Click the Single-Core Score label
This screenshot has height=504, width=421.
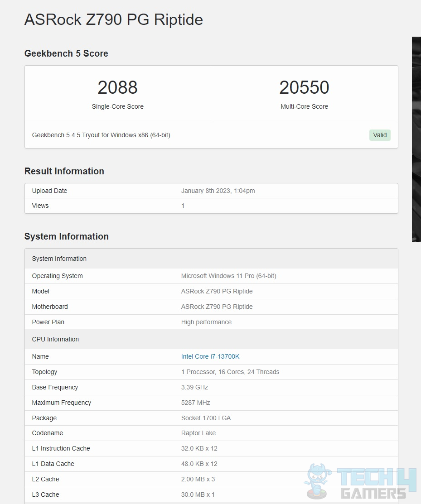pos(117,106)
